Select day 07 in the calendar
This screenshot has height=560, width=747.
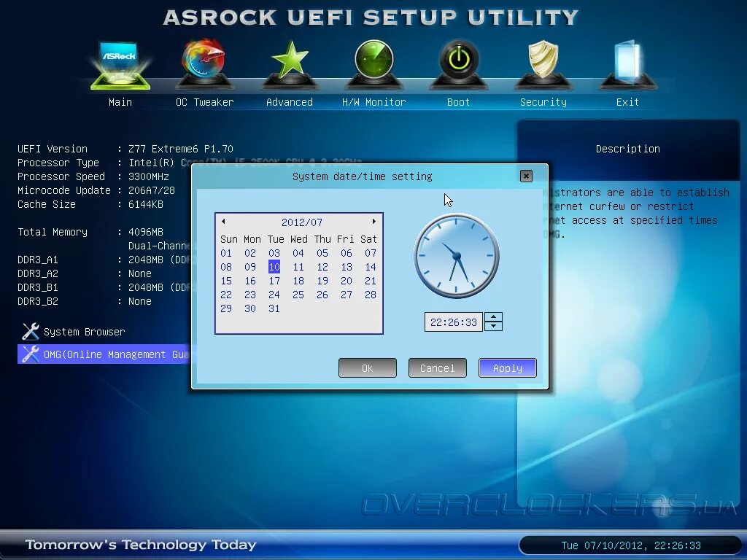pos(370,253)
